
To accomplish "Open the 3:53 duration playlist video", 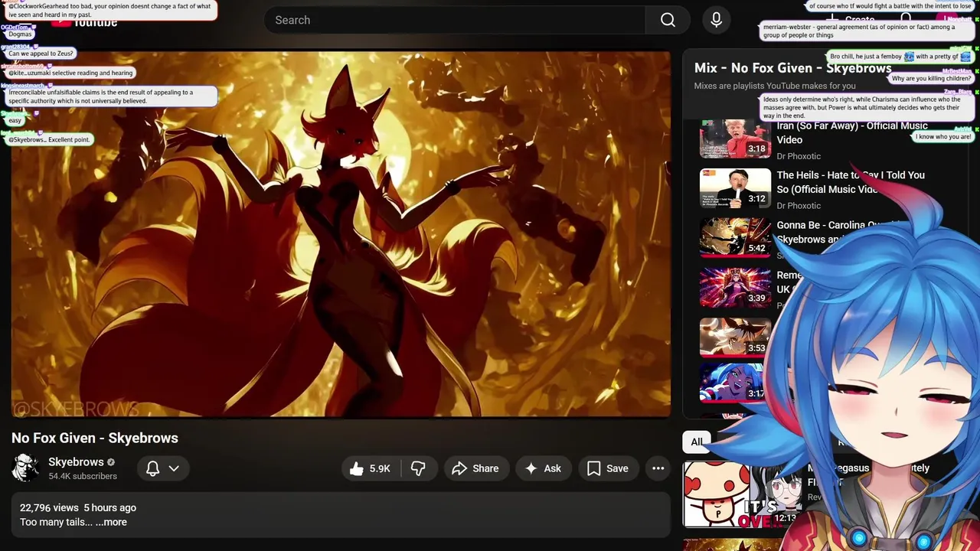I will (x=735, y=337).
